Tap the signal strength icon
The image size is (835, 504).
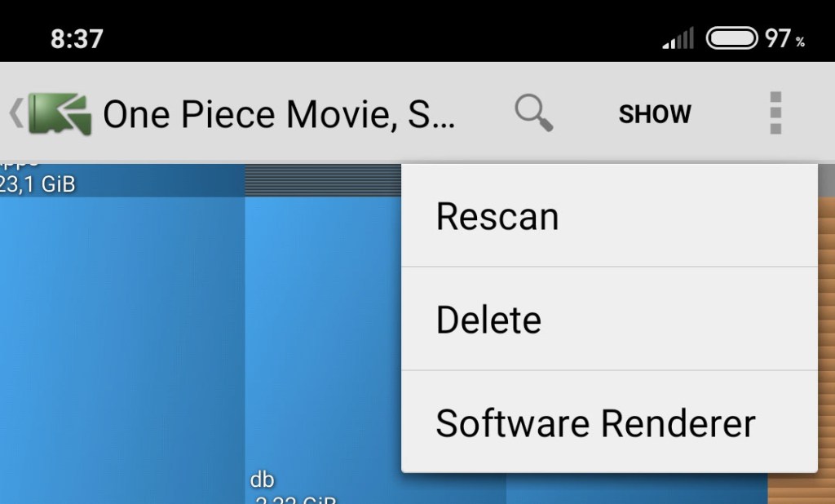click(x=678, y=38)
